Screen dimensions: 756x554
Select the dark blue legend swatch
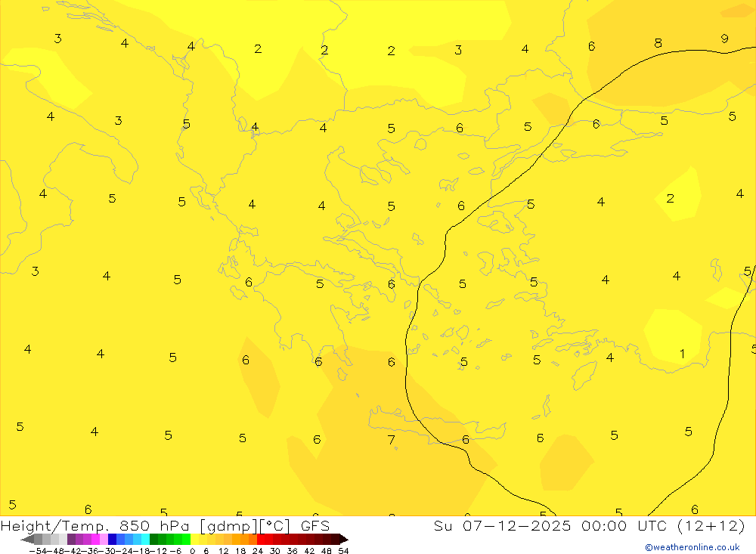pyautogui.click(x=113, y=539)
